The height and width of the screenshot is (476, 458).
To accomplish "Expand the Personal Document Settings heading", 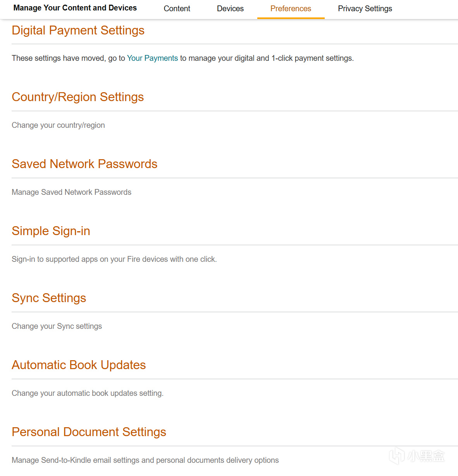I will click(89, 432).
